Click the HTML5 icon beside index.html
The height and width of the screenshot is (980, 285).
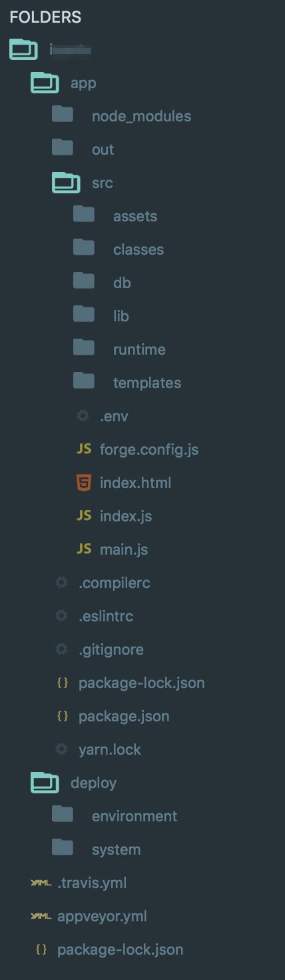point(83,482)
